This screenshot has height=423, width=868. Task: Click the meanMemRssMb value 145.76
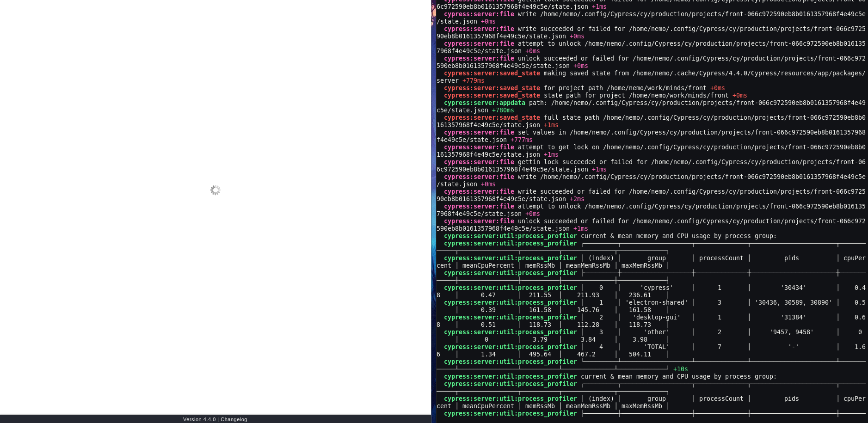[x=588, y=310]
